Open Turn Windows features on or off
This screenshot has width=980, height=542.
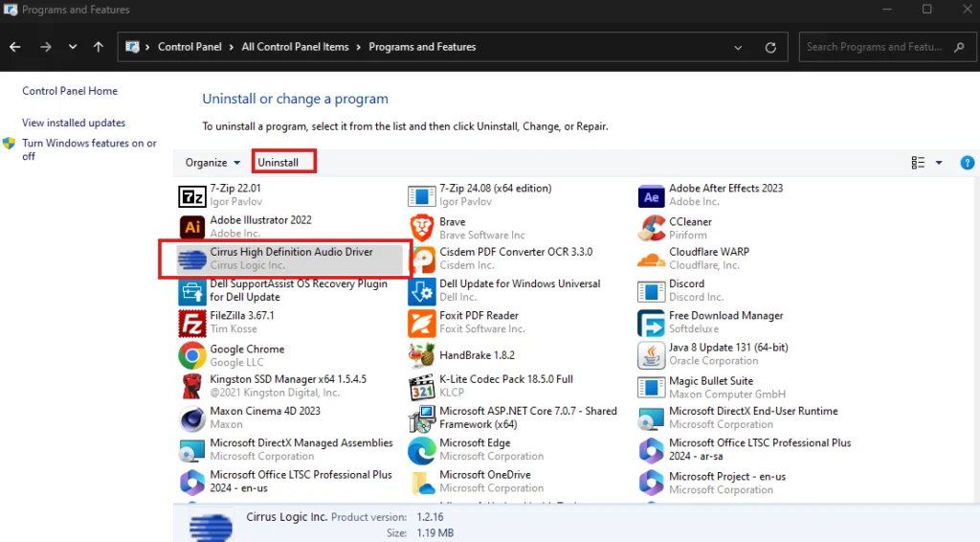(89, 149)
